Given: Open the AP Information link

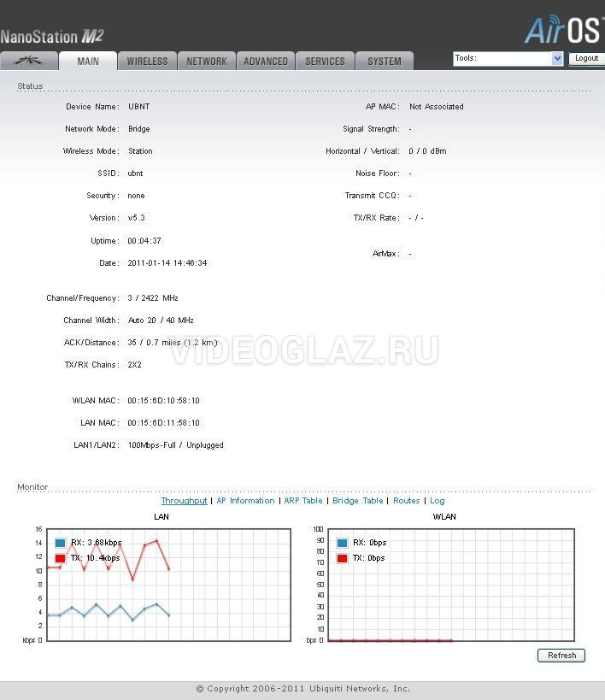Looking at the screenshot, I should [245, 501].
